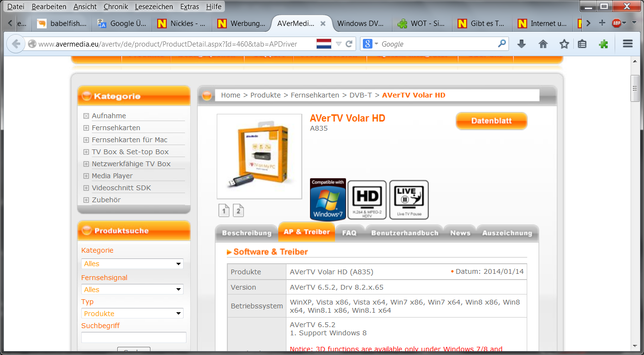Click the Windows 7 compatible badge

click(328, 199)
